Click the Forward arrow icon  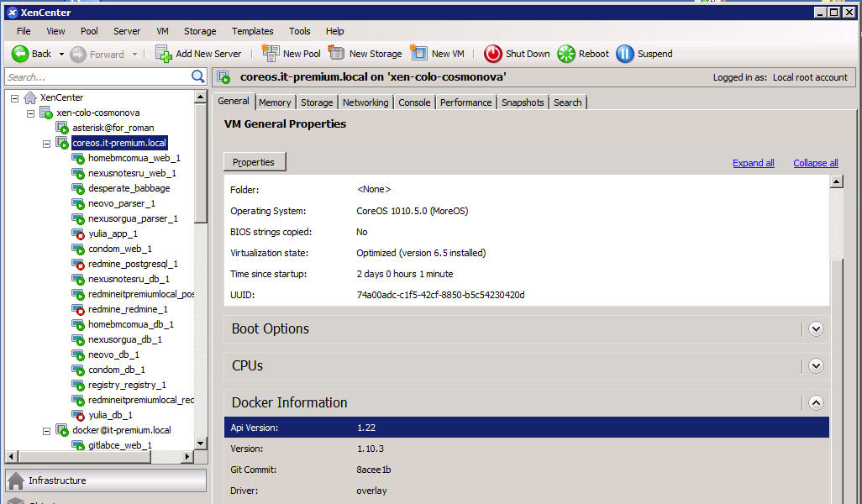[x=78, y=54]
